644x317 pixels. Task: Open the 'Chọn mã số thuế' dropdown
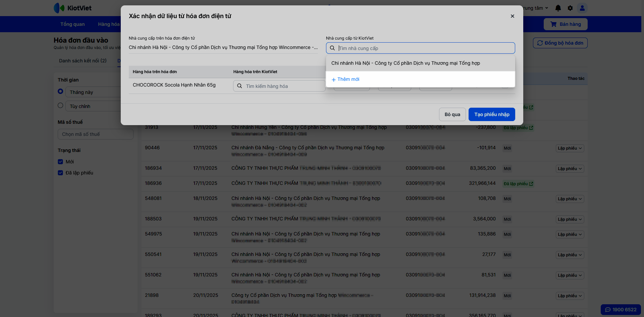click(x=96, y=134)
